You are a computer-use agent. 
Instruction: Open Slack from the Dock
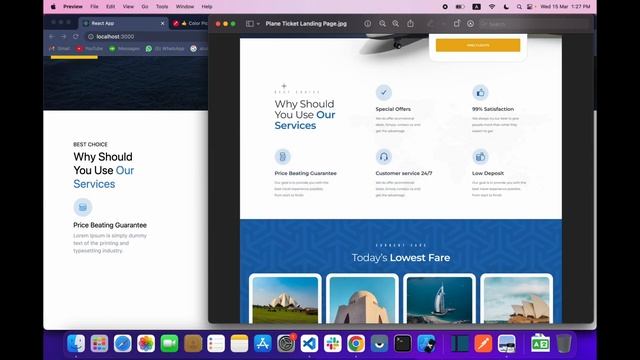tap(333, 343)
